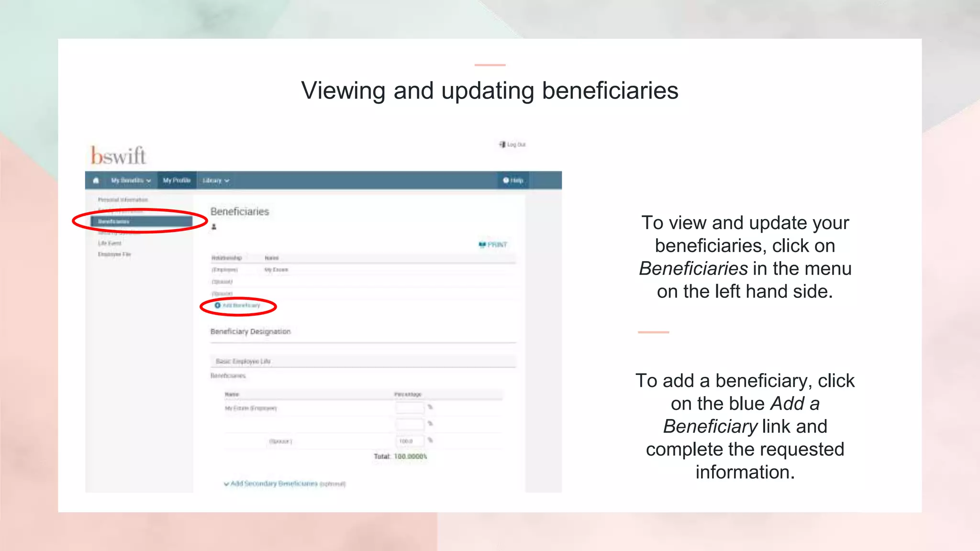The width and height of the screenshot is (980, 551).
Task: Click the print icon beside PRINT
Action: pos(482,244)
